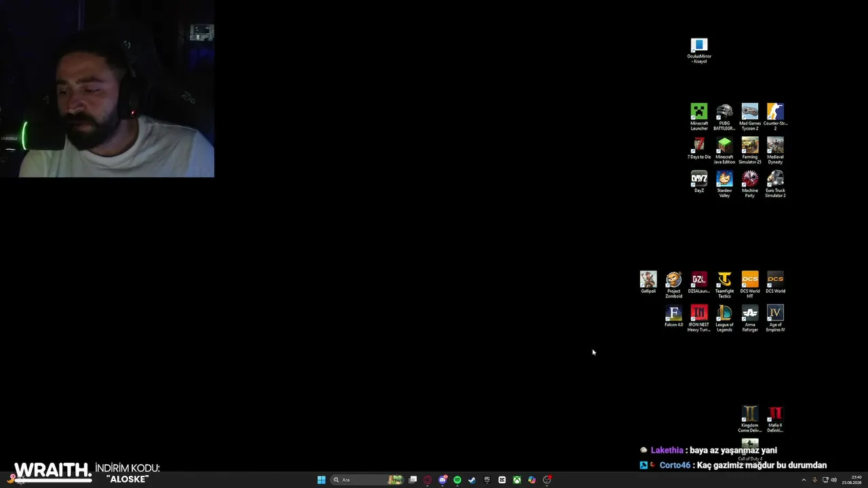Select the Age of Empires IV icon
This screenshot has height=488, width=868.
[x=775, y=319]
